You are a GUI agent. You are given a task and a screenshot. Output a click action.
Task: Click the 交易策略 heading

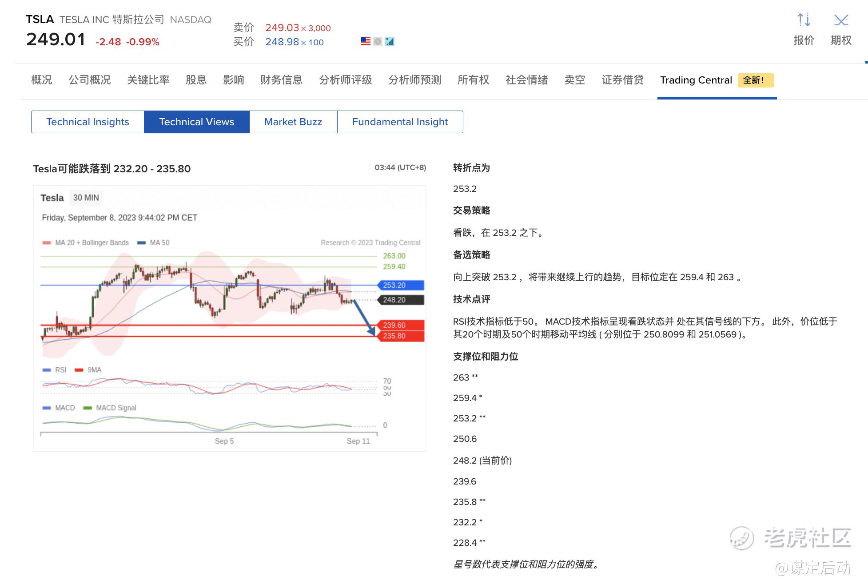point(471,211)
